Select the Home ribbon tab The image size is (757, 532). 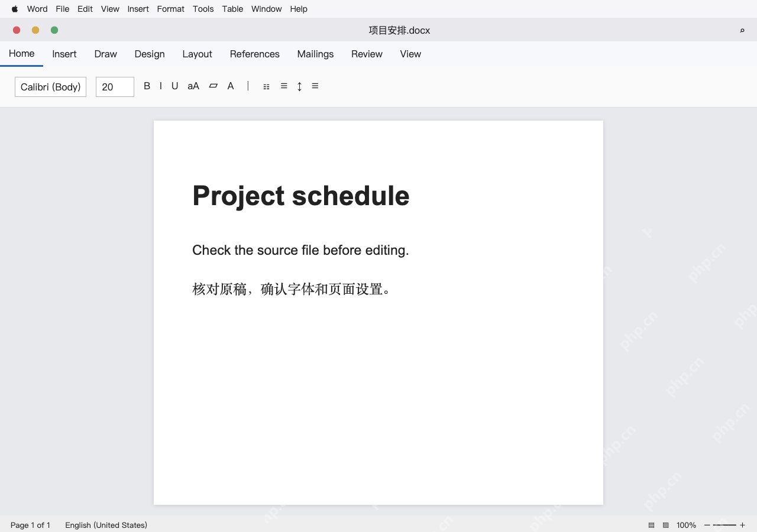coord(21,54)
